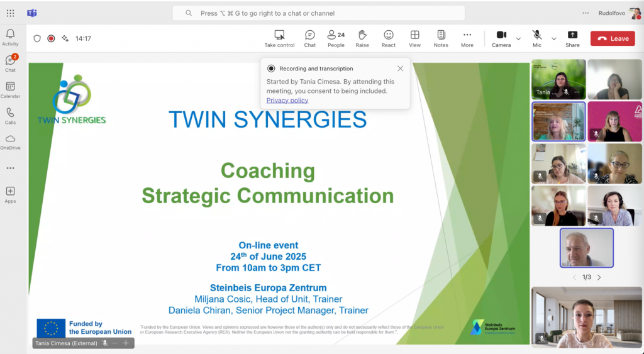Screen dimensions: 644x354
Task: Show more apps ellipsis in left sidebar
Action: coord(10,168)
